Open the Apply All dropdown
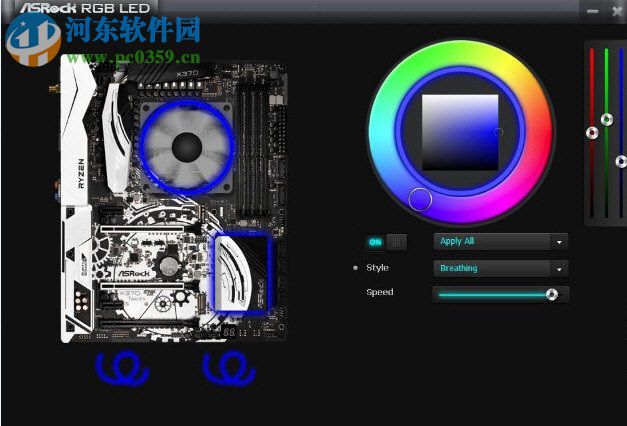Screen dimensions: 627x426 [501, 242]
